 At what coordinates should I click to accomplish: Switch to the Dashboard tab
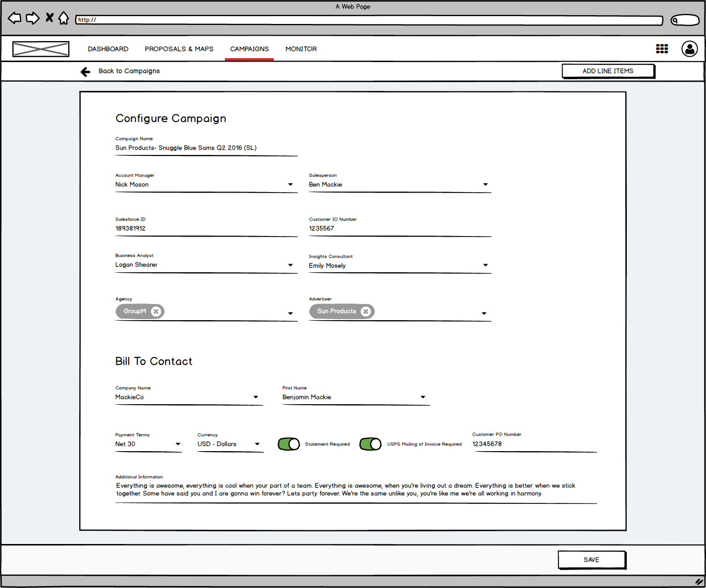point(108,49)
